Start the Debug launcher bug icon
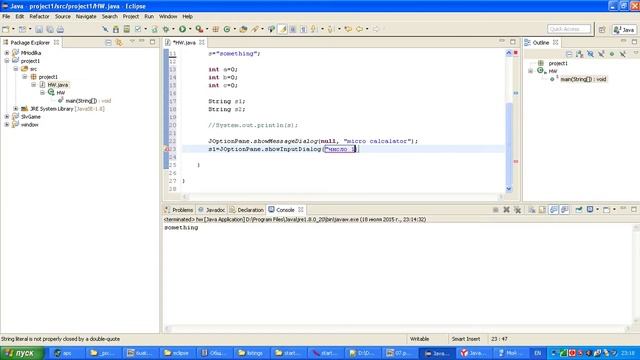640x360 pixels. click(166, 29)
